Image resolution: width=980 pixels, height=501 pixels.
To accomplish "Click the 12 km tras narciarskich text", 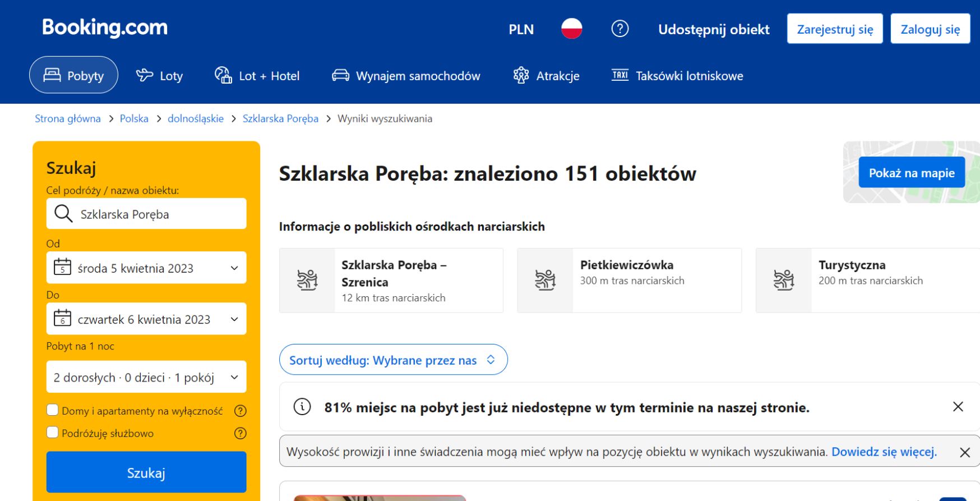I will tap(394, 298).
